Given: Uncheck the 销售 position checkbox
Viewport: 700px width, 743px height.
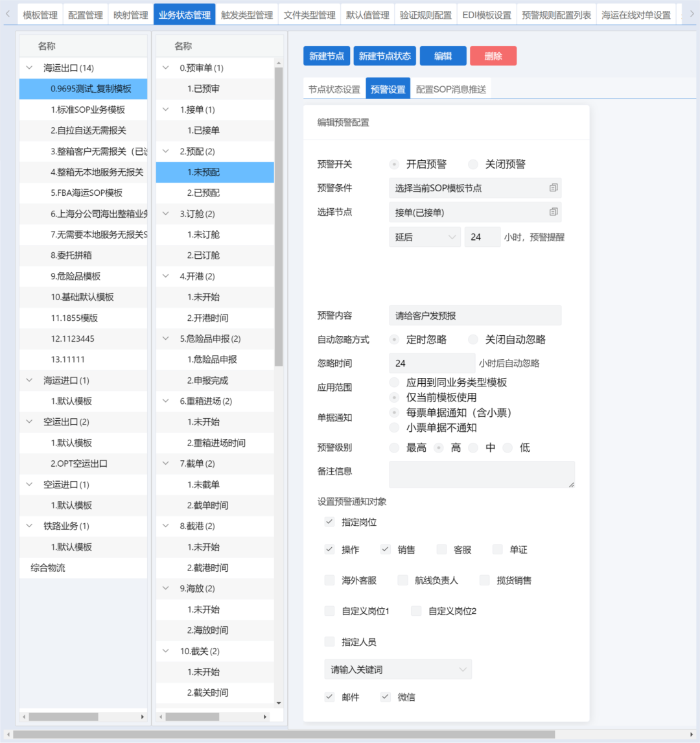Looking at the screenshot, I should point(386,550).
